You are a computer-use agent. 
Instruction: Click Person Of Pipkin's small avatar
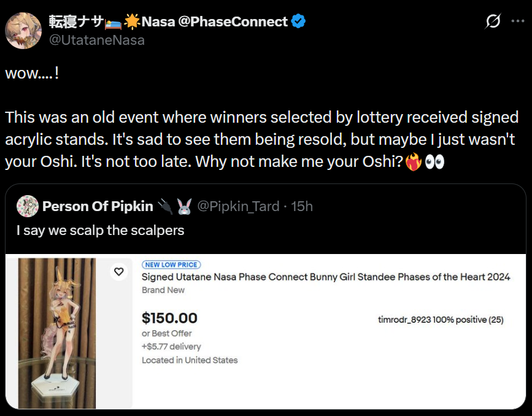[28, 206]
